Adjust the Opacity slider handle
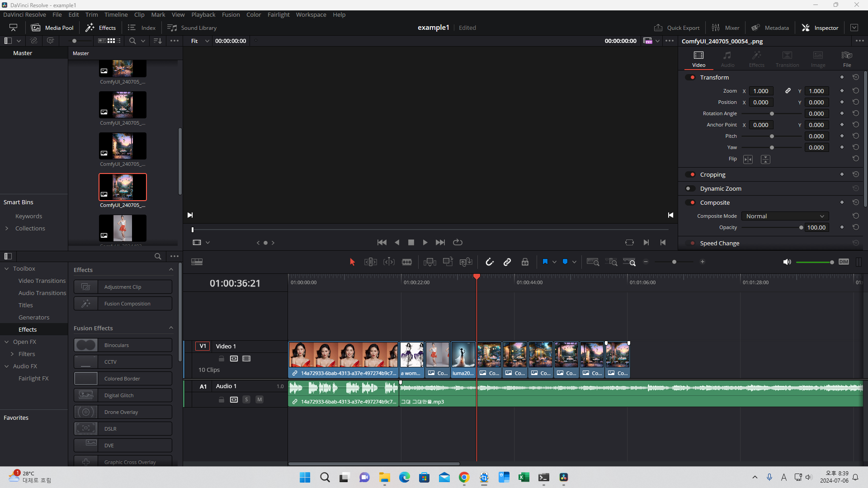The image size is (868, 488). pyautogui.click(x=801, y=228)
